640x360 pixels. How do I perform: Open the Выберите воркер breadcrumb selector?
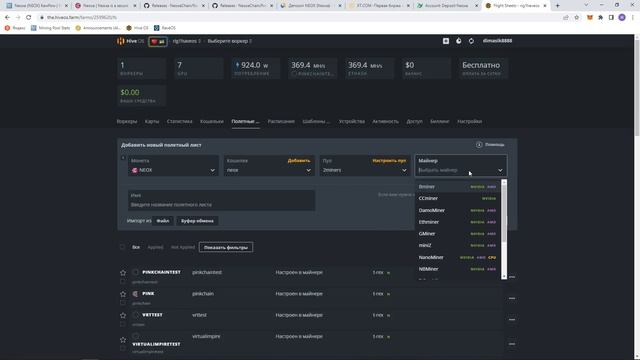(x=229, y=41)
